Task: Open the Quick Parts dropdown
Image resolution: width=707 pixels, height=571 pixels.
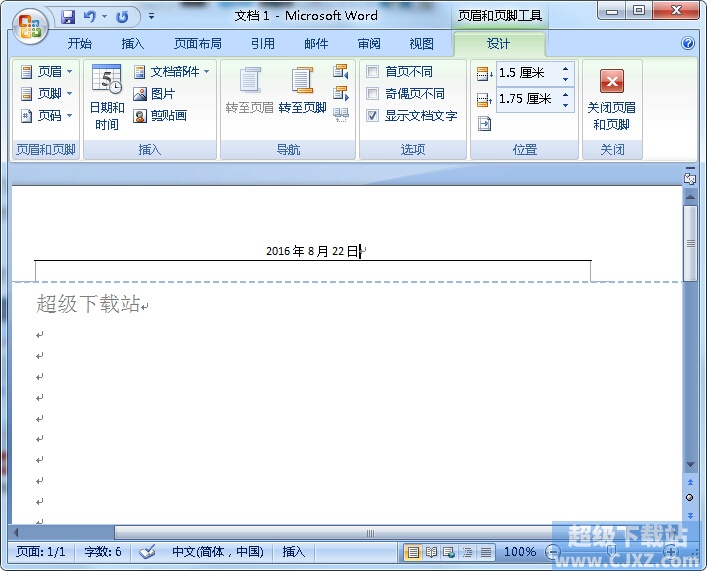Action: [x=172, y=72]
